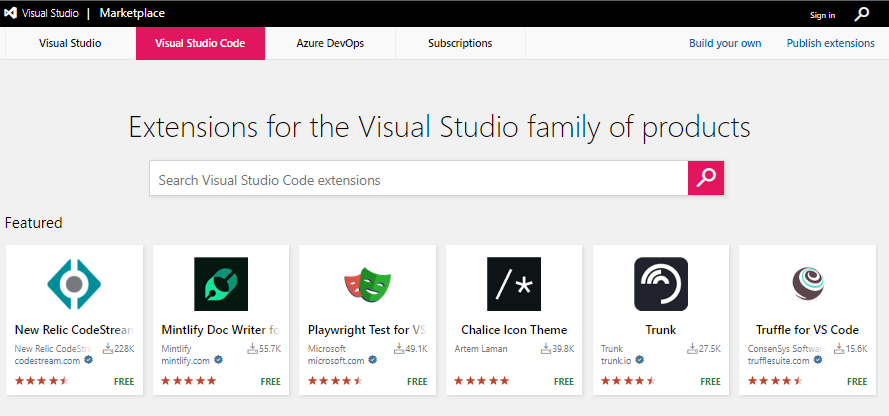Click verified badge next to mintlify.com
This screenshot has width=889, height=416.
click(218, 360)
